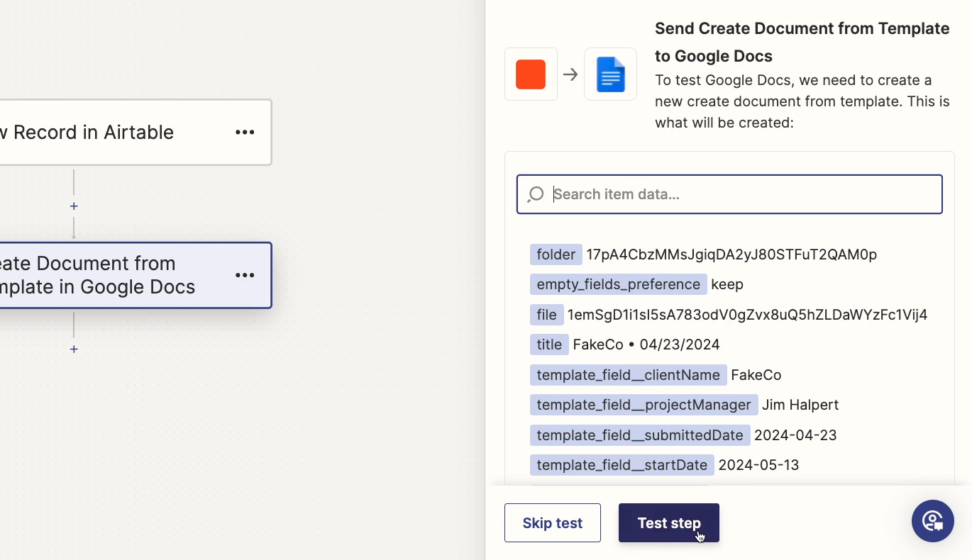Open options menu for Create Document step
972x560 pixels.
[245, 276]
